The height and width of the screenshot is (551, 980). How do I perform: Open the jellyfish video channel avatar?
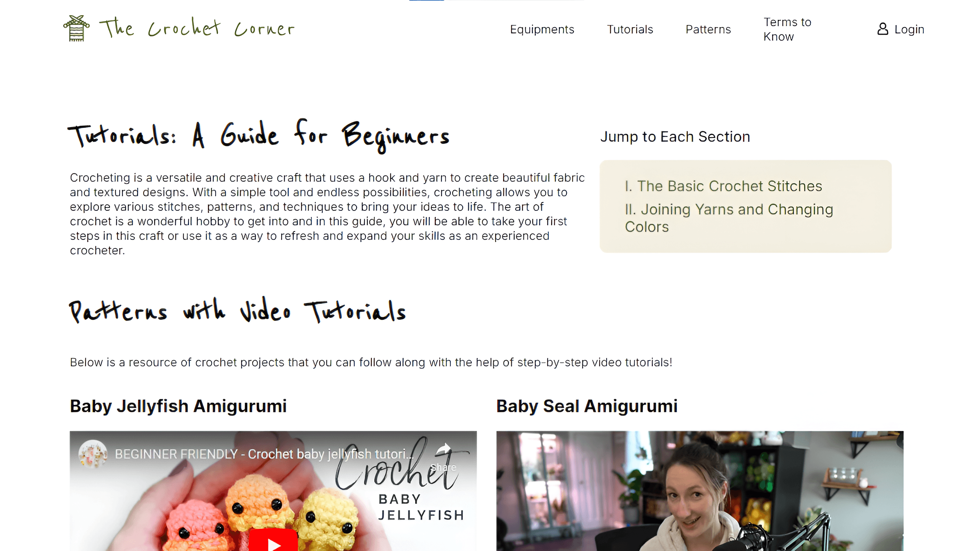[x=92, y=454]
